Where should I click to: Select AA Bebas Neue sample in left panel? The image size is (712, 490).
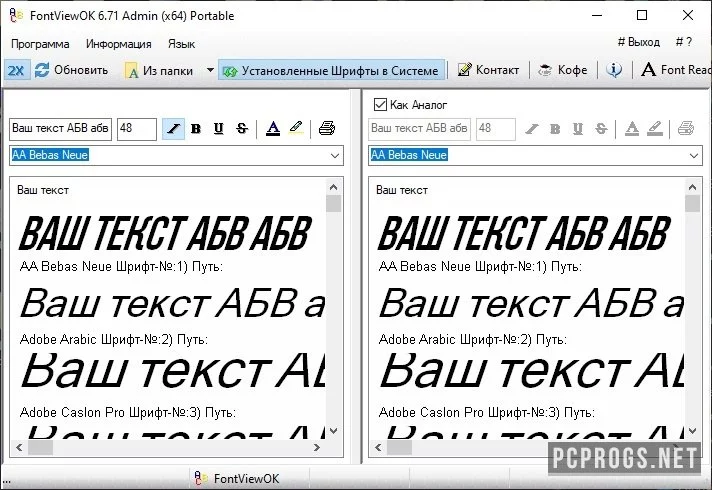tap(165, 233)
